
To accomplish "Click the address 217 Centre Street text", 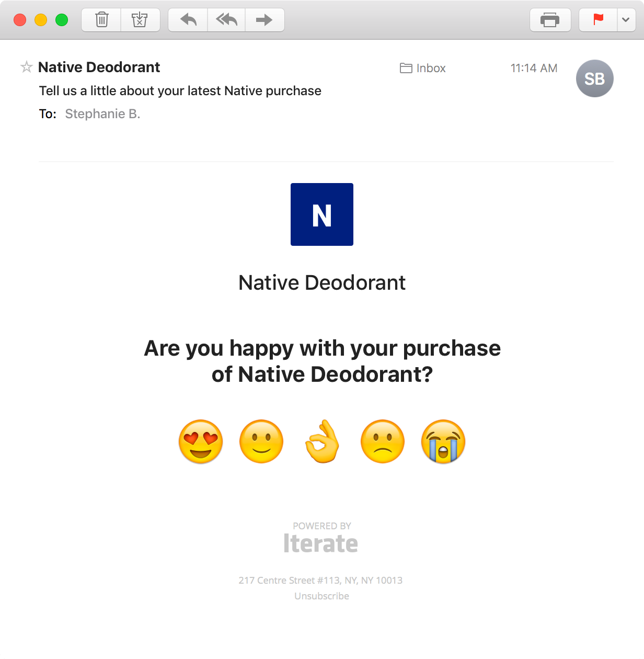I will click(321, 581).
